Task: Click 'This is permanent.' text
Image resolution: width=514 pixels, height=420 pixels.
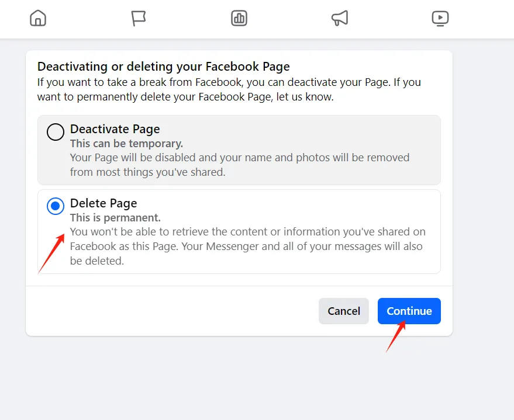Action: click(x=115, y=218)
